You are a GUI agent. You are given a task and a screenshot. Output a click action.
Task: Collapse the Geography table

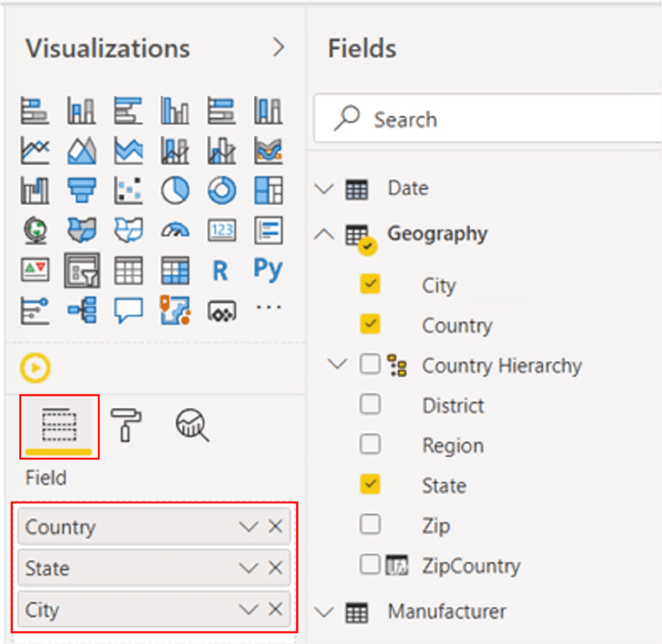coord(324,234)
